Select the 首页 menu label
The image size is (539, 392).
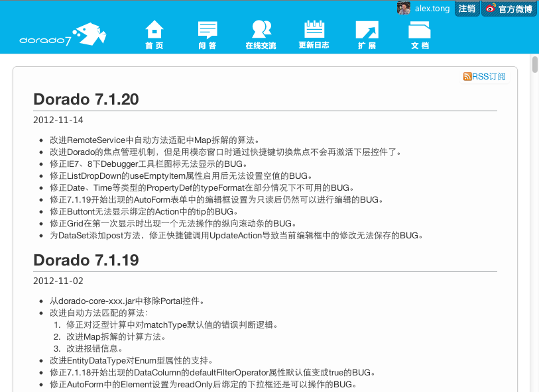pos(154,46)
